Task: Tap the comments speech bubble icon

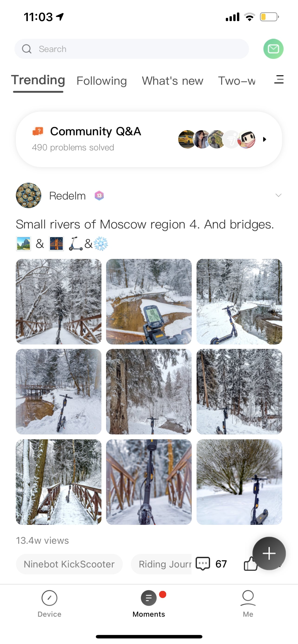Action: [203, 564]
